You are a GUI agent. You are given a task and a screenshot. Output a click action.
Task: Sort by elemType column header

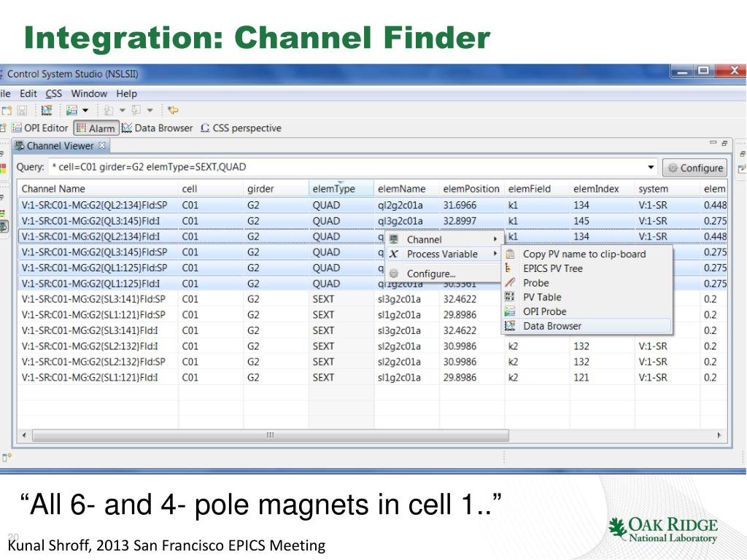point(341,189)
